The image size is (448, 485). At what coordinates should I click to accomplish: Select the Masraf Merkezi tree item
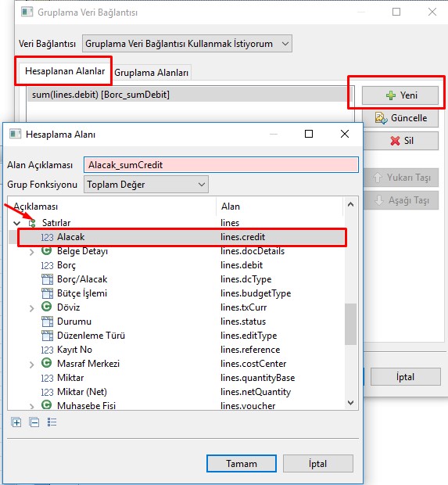[x=88, y=364]
